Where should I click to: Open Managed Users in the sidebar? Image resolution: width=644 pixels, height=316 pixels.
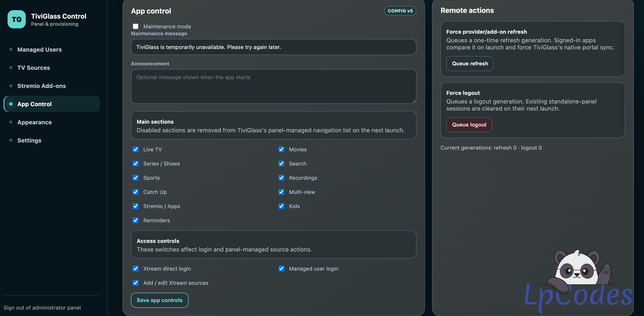coord(52,49)
